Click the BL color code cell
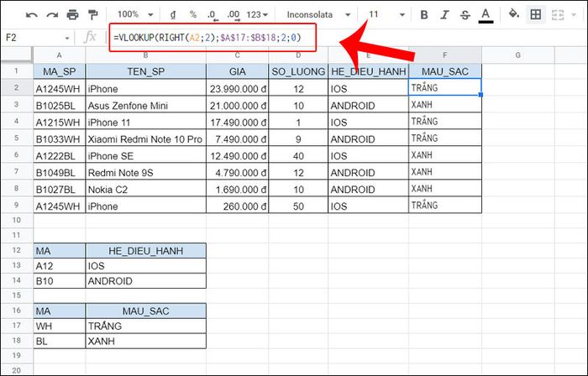The image size is (588, 376). (60, 342)
